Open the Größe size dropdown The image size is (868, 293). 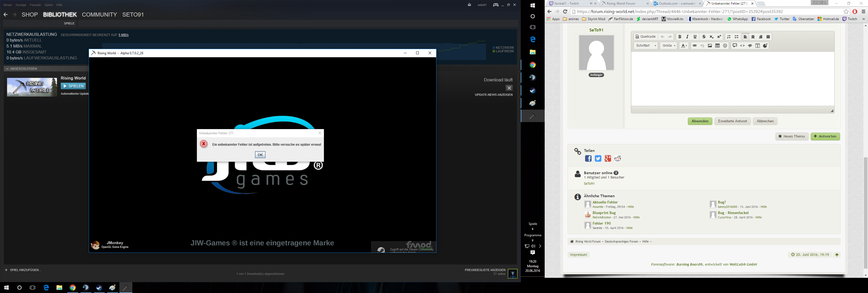tap(669, 46)
